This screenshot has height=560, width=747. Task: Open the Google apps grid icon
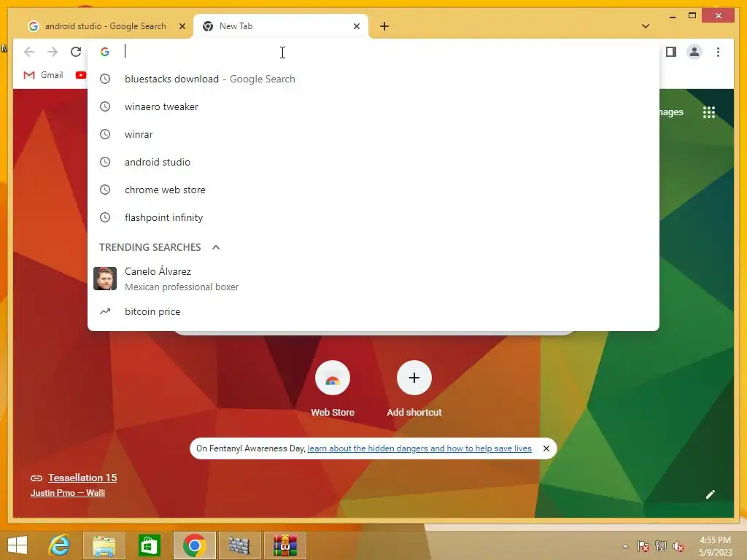coord(709,112)
